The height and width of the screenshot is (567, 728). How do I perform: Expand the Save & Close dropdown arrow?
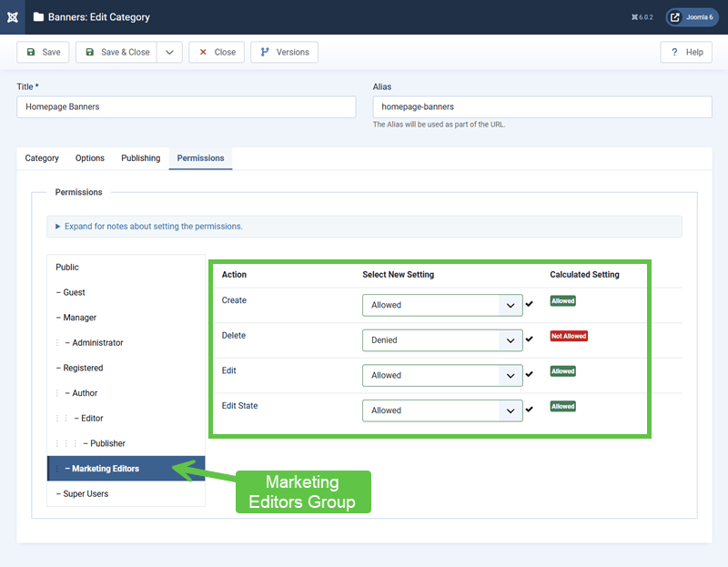pyautogui.click(x=169, y=52)
